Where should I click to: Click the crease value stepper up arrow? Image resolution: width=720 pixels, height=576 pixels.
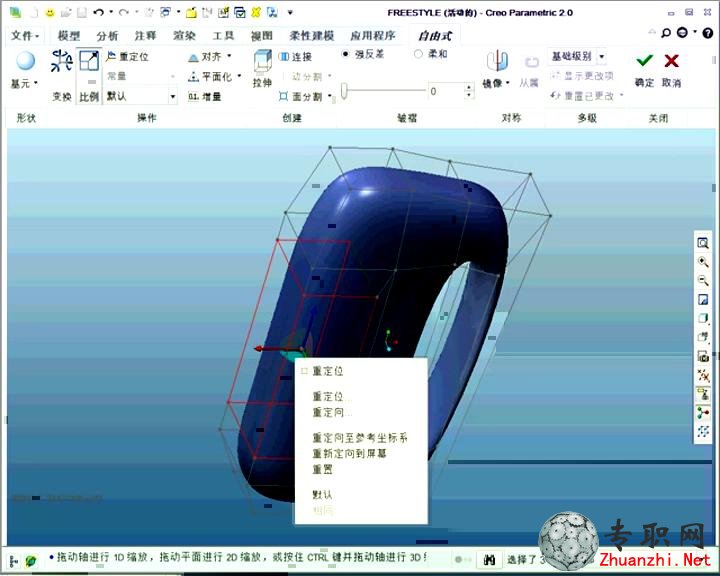468,87
